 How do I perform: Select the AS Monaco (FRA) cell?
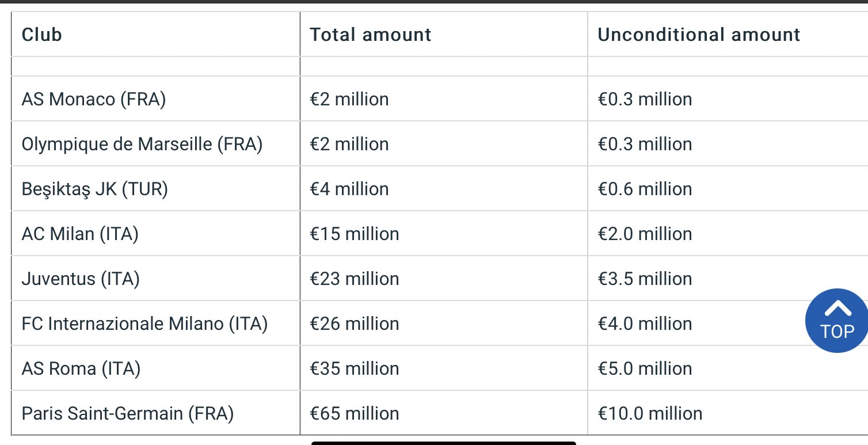tap(94, 100)
